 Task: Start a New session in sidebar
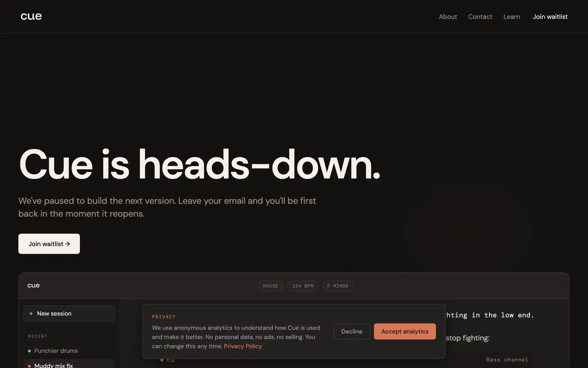(x=69, y=314)
